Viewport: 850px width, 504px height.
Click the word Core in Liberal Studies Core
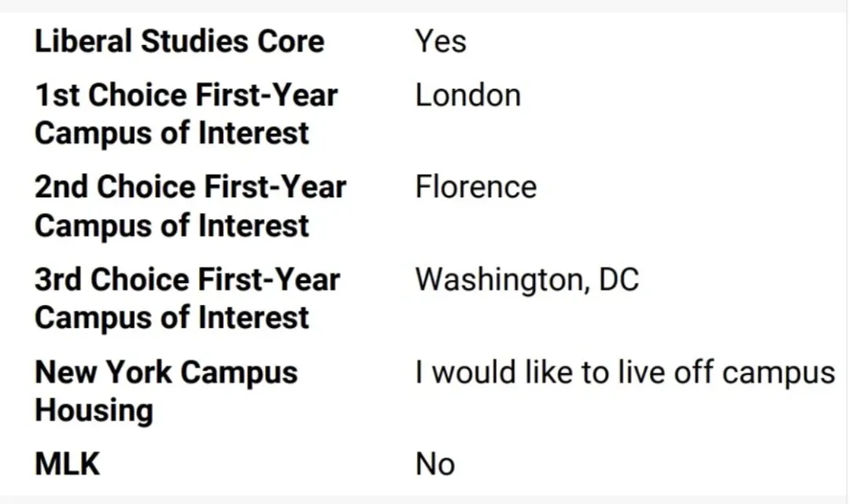pyautogui.click(x=290, y=42)
